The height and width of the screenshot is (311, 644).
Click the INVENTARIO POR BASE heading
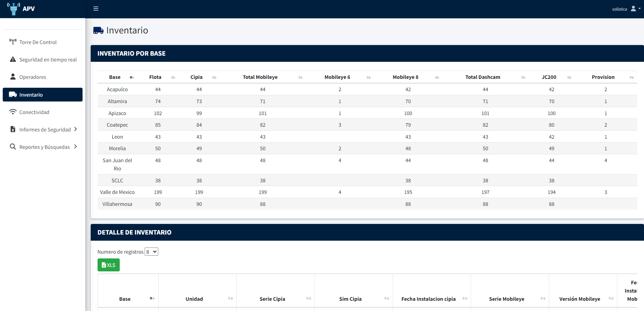(x=131, y=54)
